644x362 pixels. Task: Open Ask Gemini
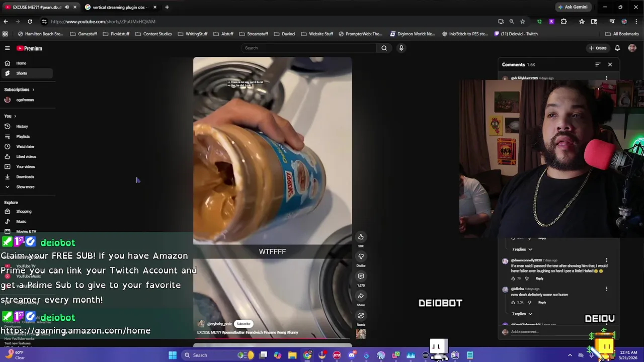[x=573, y=7]
